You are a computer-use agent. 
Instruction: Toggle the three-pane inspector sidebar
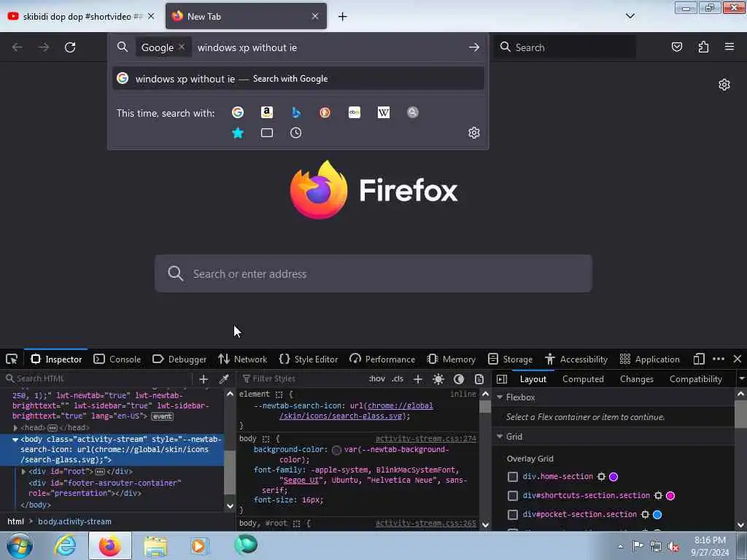click(502, 379)
